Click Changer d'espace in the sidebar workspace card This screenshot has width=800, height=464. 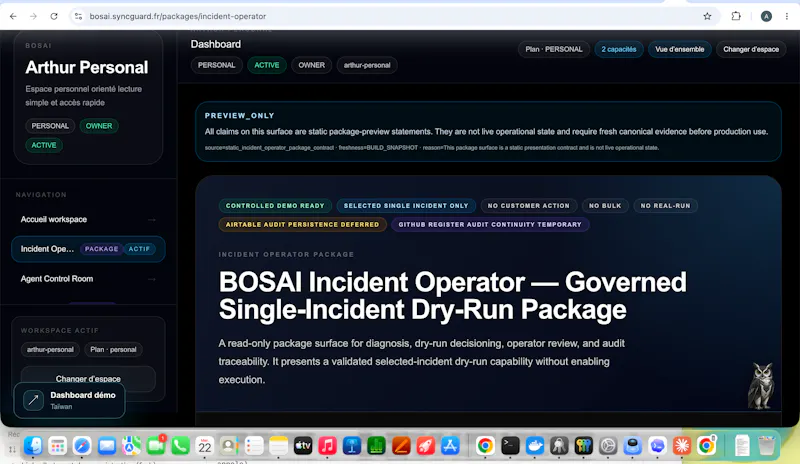[x=88, y=379]
